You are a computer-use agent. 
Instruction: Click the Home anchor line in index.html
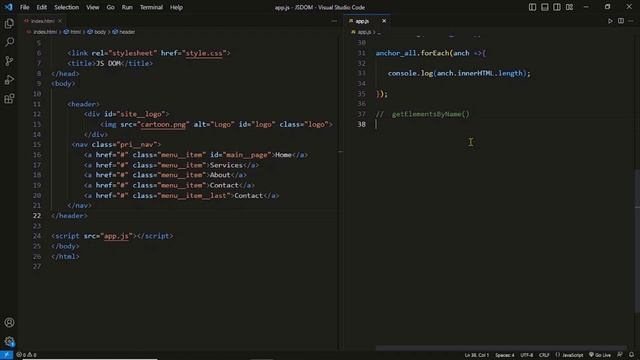(x=196, y=155)
